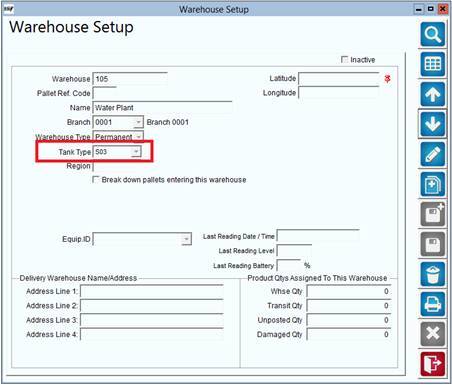
Task: Click the Address Line 3 field
Action: [x=152, y=320]
